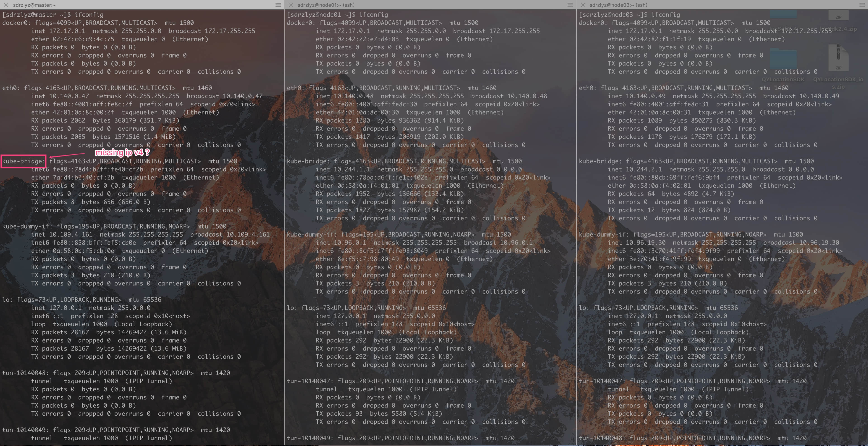The image size is (868, 446).
Task: Switch to the sdrzlyz@node01:~ (ssh) tab
Action: click(x=326, y=5)
